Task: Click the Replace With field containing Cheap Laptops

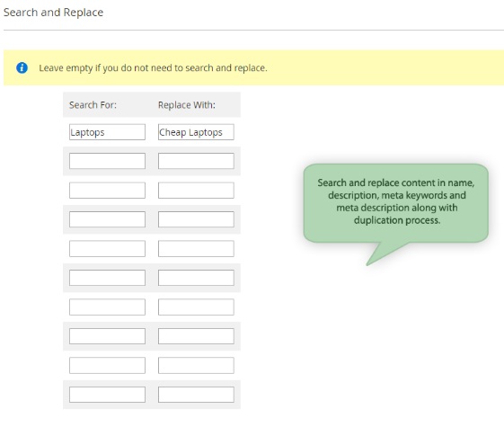Action: click(196, 132)
